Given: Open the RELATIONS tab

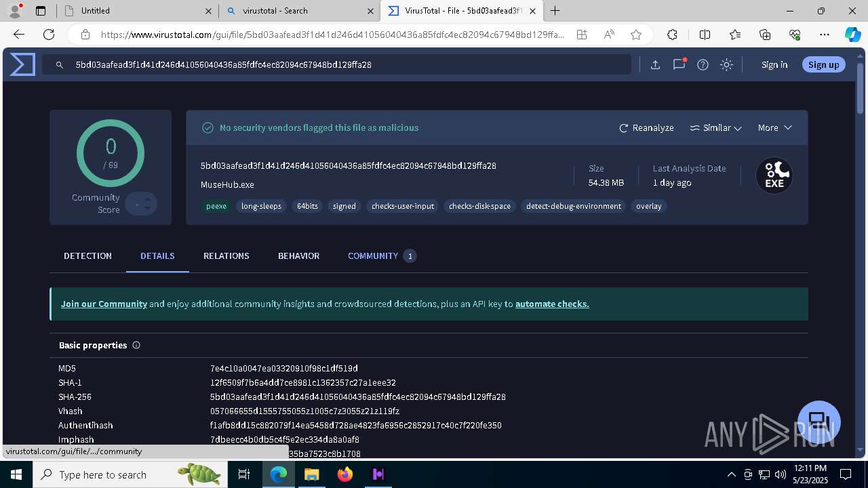Looking at the screenshot, I should [x=226, y=256].
